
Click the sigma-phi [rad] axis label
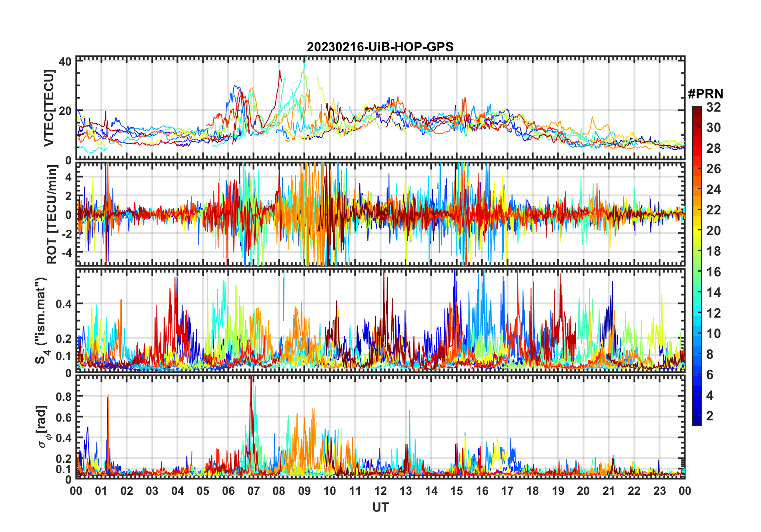tap(43, 427)
